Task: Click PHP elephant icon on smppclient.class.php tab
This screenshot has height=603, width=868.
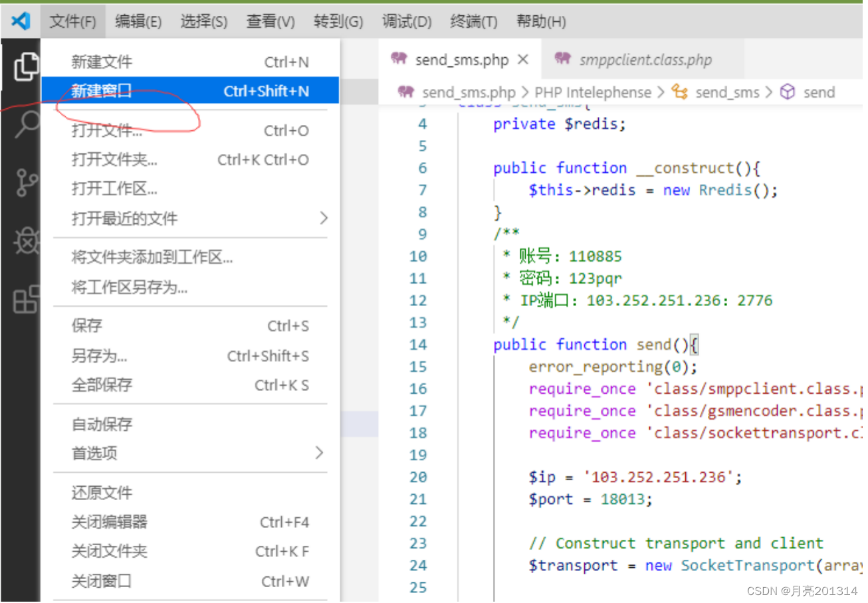Action: [x=562, y=58]
